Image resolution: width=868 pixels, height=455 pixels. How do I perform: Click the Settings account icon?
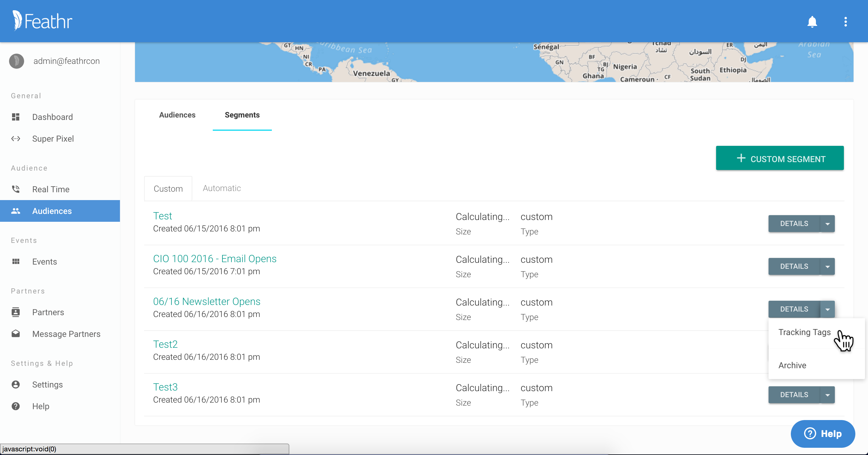16,384
